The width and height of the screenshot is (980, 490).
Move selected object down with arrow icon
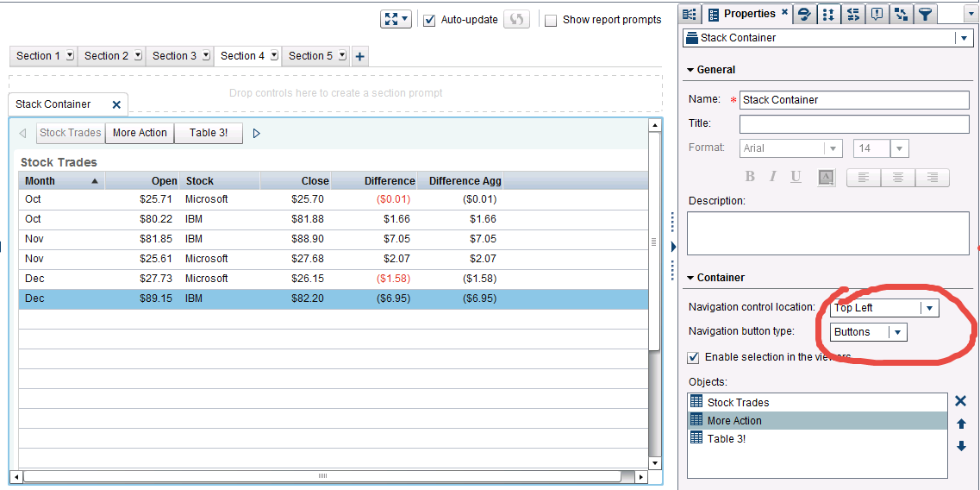(961, 446)
